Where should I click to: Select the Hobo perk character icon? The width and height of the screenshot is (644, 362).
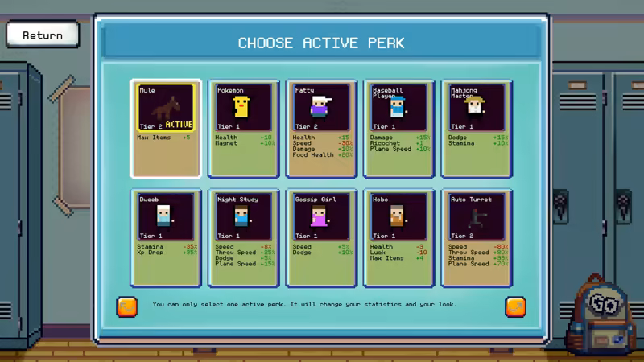click(398, 216)
